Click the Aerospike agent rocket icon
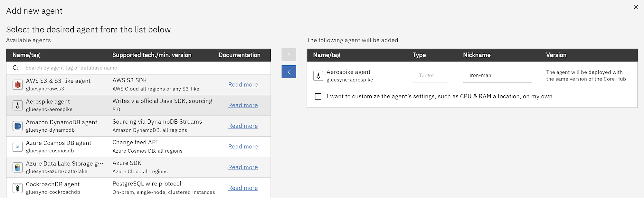This screenshot has width=644, height=198. pyautogui.click(x=17, y=105)
